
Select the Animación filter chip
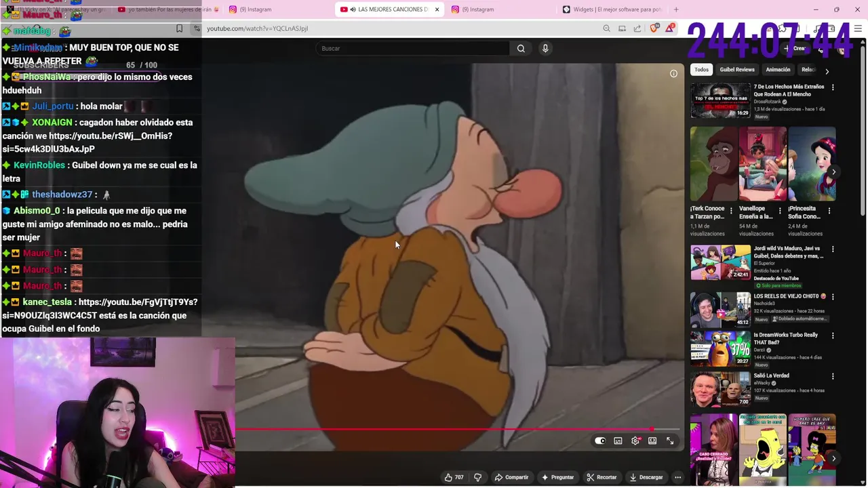coord(778,70)
